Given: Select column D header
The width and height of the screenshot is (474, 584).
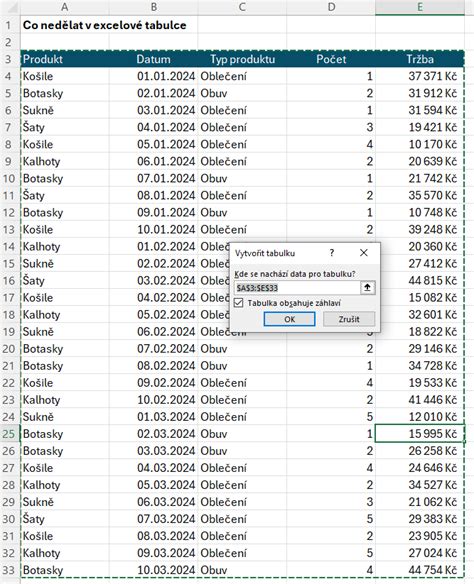Looking at the screenshot, I should (x=331, y=7).
